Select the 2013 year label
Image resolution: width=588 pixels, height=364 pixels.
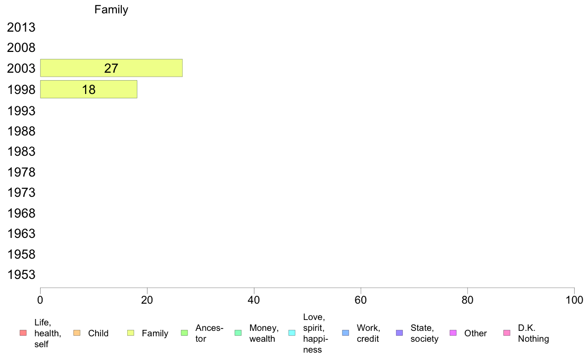click(21, 27)
